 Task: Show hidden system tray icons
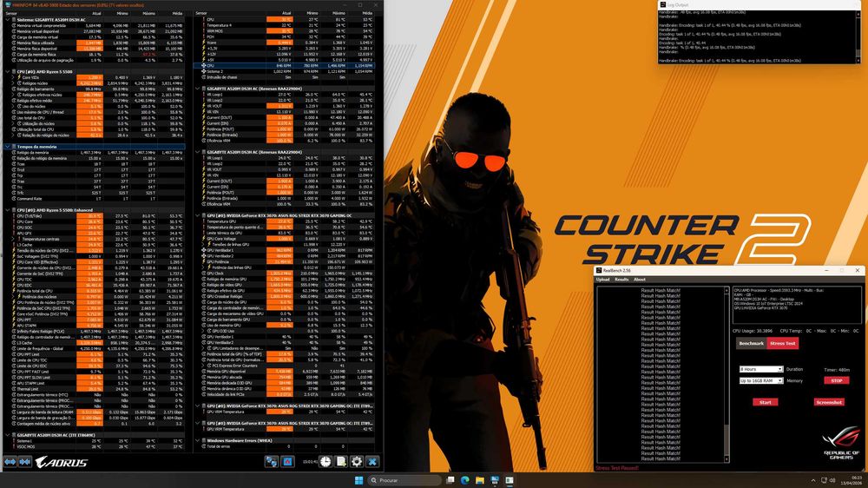(812, 480)
